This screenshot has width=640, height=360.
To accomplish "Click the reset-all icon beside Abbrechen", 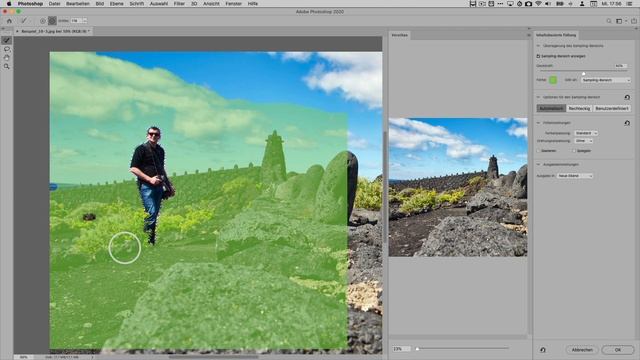I will pyautogui.click(x=543, y=350).
